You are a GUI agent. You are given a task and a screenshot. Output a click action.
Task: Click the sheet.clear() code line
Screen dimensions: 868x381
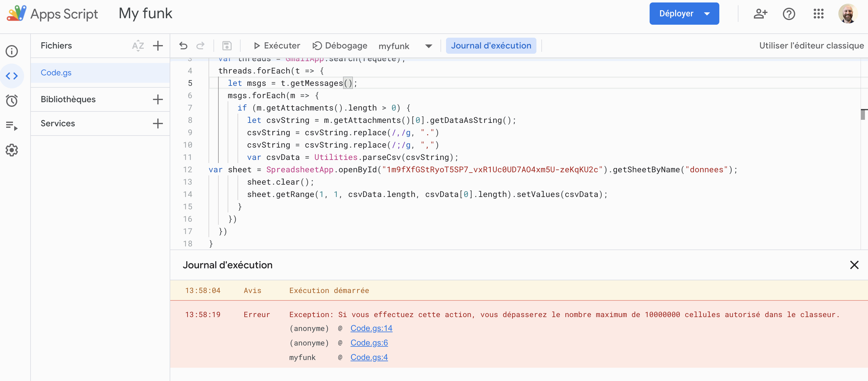click(280, 182)
